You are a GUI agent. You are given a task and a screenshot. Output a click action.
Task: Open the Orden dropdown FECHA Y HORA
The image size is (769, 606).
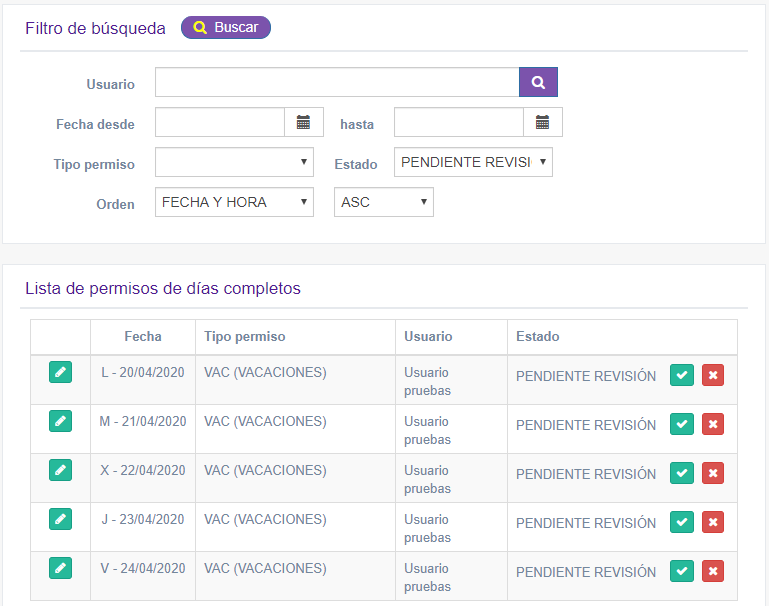point(234,202)
